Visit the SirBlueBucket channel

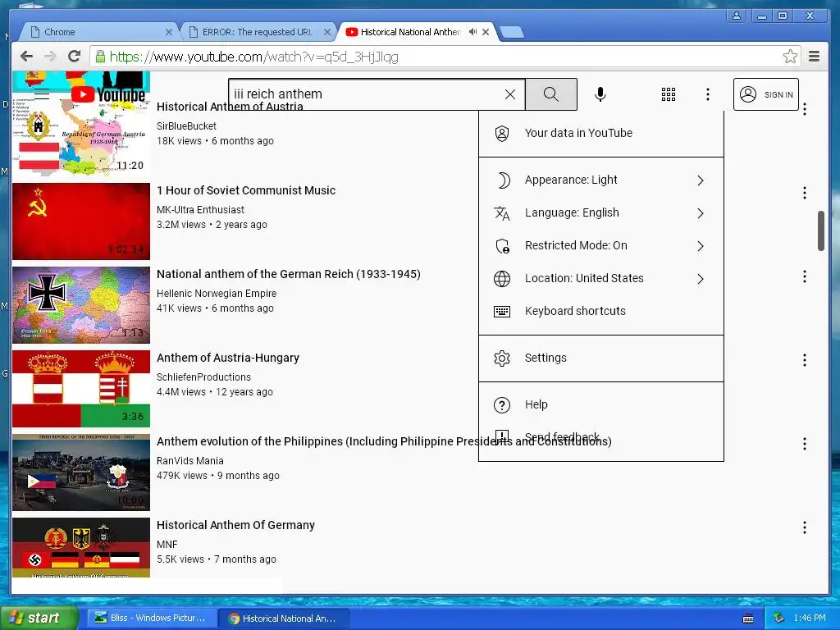[x=186, y=126]
